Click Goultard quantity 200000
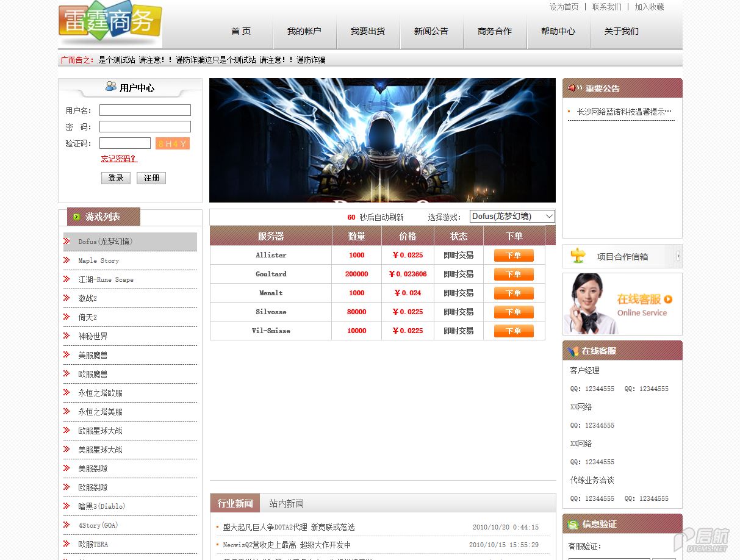 tap(357, 274)
